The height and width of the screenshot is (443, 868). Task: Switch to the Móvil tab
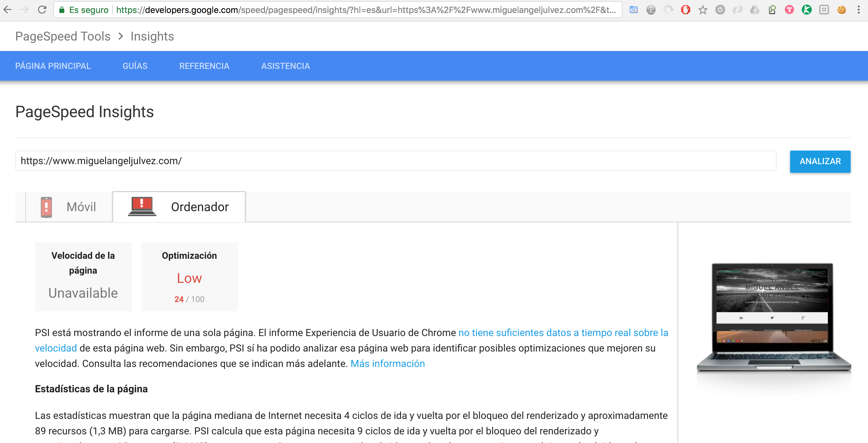[x=69, y=207]
